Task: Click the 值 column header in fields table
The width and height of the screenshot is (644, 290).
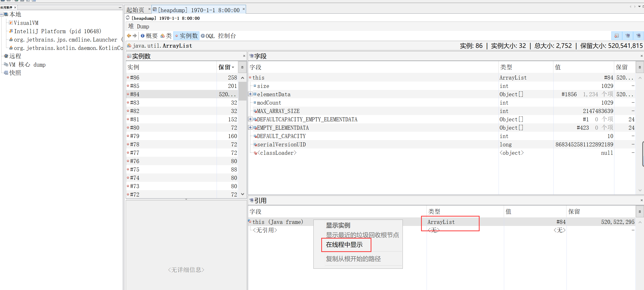Action: click(584, 67)
